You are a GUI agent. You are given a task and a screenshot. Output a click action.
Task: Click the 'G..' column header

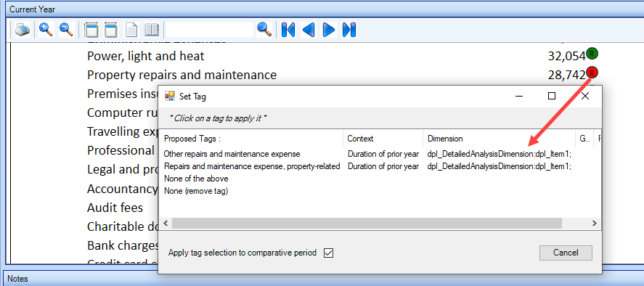coord(584,139)
